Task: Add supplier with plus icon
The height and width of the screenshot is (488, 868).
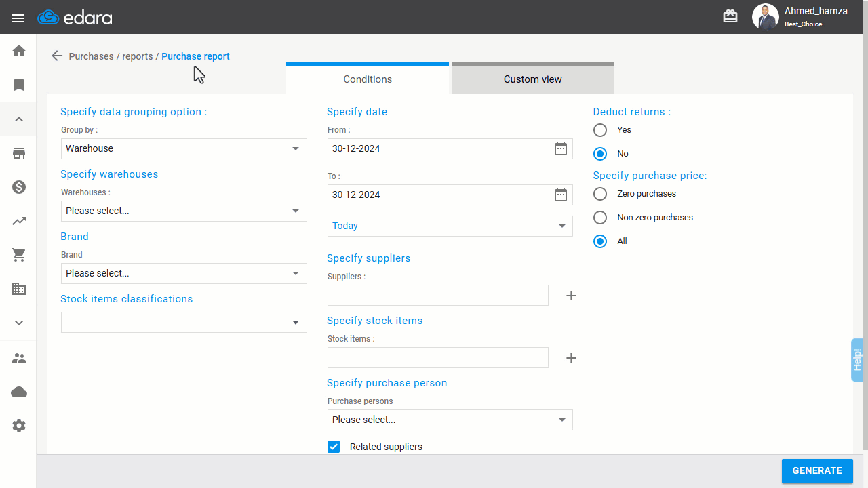Action: point(571,296)
